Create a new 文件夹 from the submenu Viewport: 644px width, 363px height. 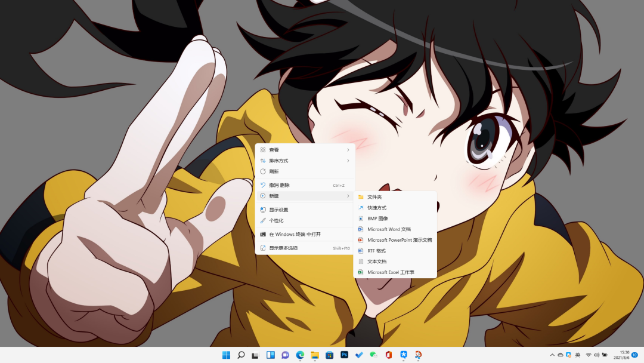click(x=374, y=197)
